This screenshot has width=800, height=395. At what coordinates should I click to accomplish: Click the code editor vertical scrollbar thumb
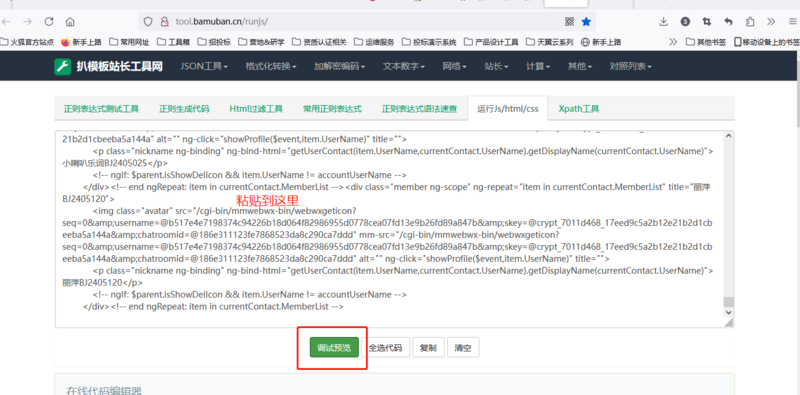tap(729, 302)
